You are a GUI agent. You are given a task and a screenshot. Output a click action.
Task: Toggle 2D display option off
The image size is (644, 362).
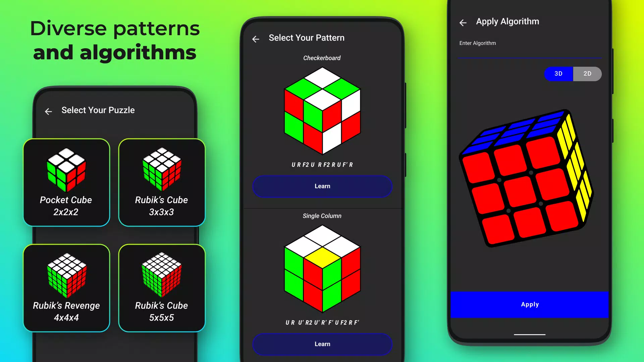587,73
